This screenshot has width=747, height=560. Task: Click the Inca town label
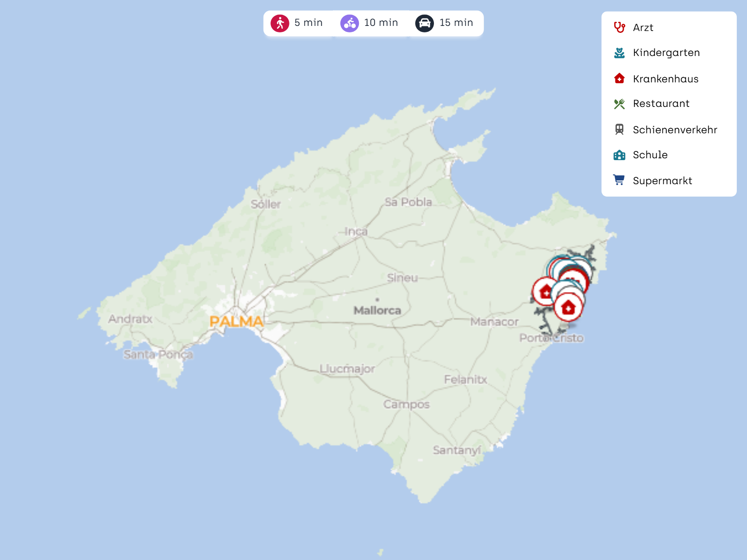(356, 231)
